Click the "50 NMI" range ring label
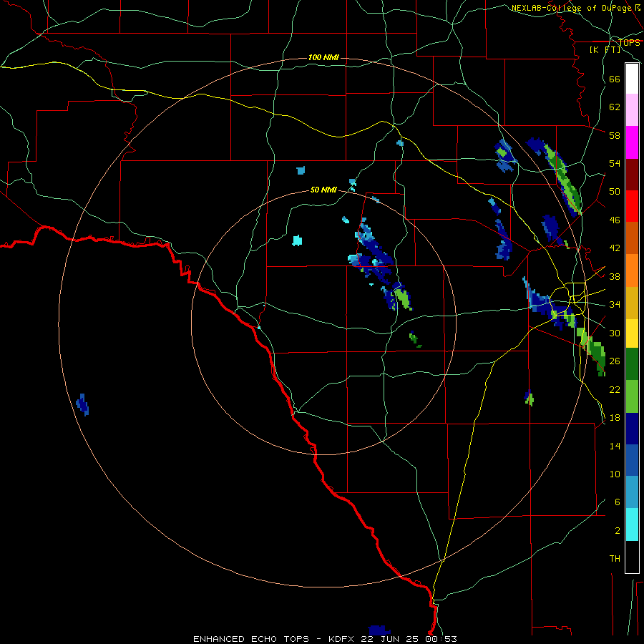Viewport: 644px width, 644px height. pyautogui.click(x=323, y=190)
